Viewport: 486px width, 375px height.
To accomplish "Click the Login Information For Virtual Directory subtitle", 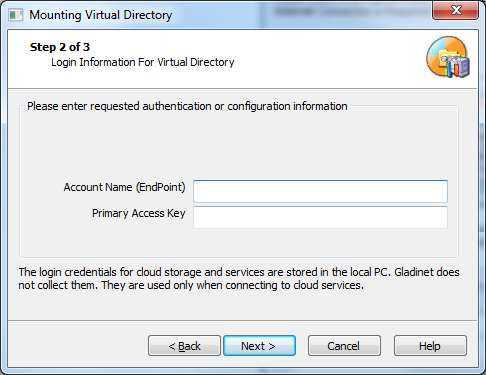I will pos(143,62).
